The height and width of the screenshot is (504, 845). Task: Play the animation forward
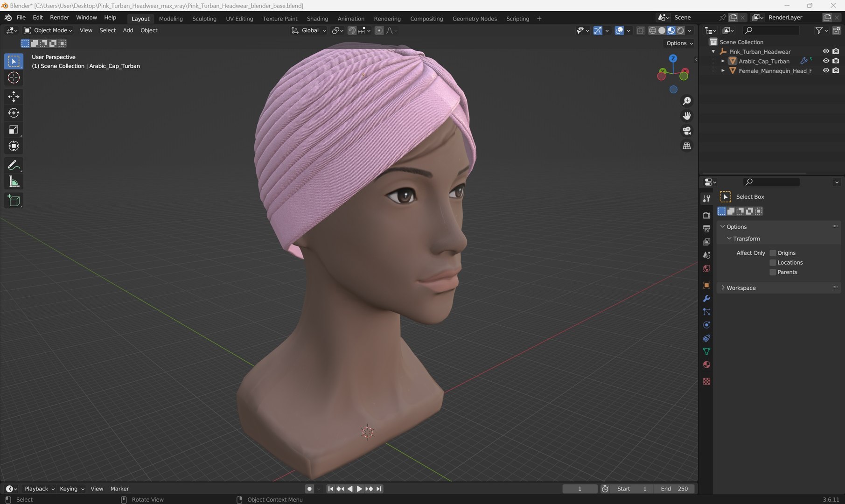pyautogui.click(x=359, y=489)
